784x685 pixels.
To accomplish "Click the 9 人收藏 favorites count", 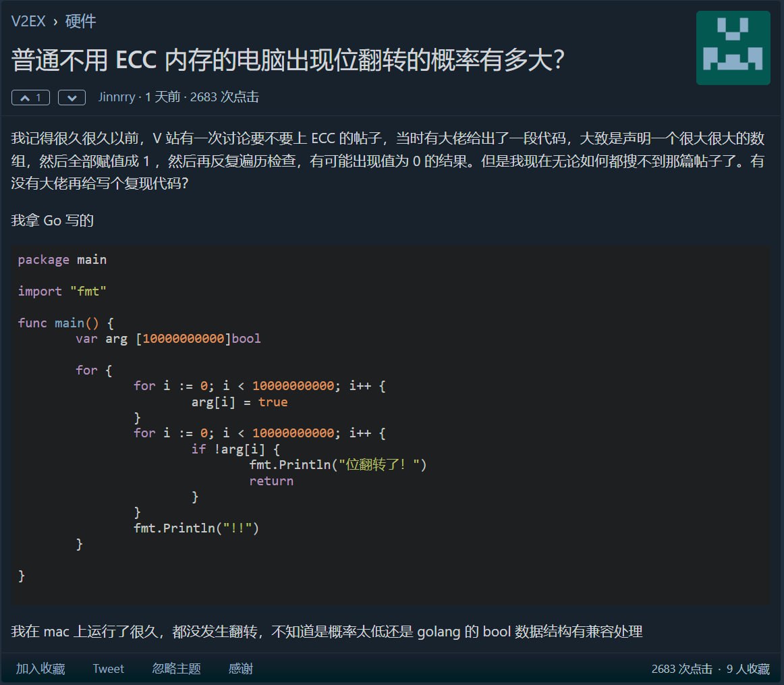I will tap(749, 669).
